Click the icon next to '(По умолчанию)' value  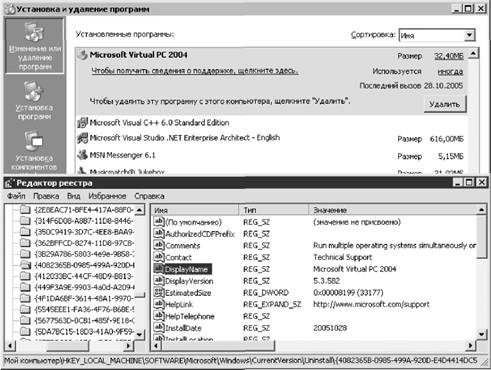click(x=159, y=222)
